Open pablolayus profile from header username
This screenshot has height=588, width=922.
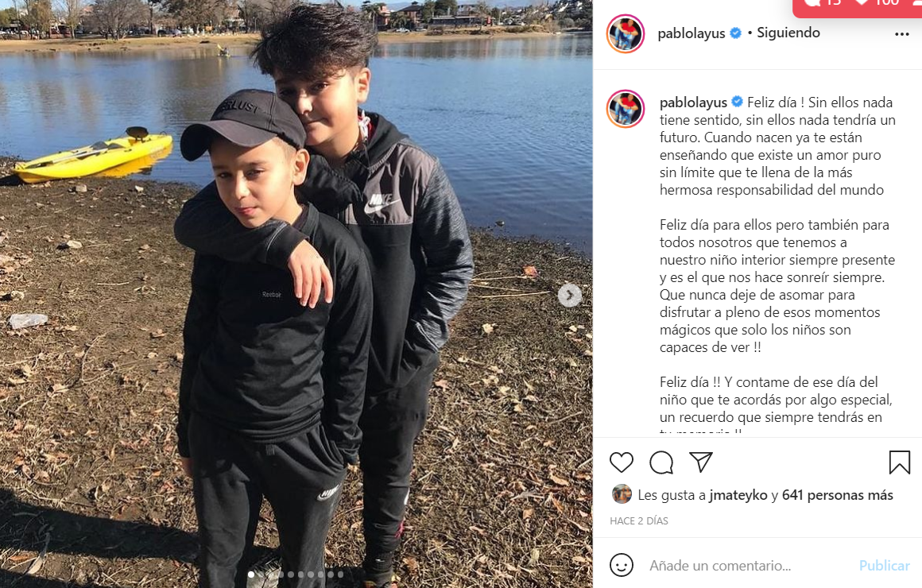pos(691,33)
